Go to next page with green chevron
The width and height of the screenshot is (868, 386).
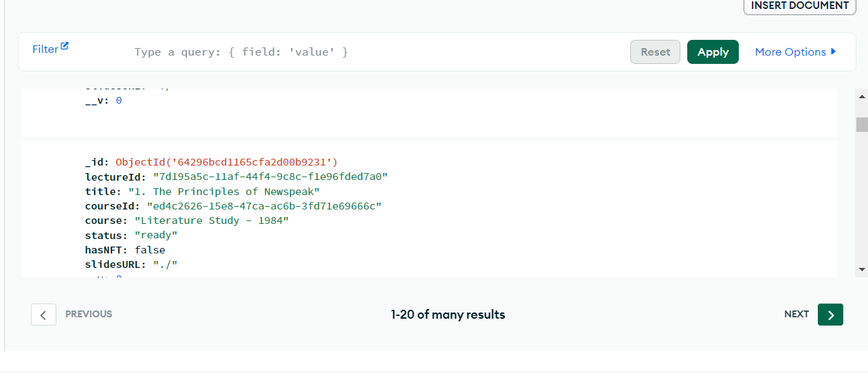(830, 315)
